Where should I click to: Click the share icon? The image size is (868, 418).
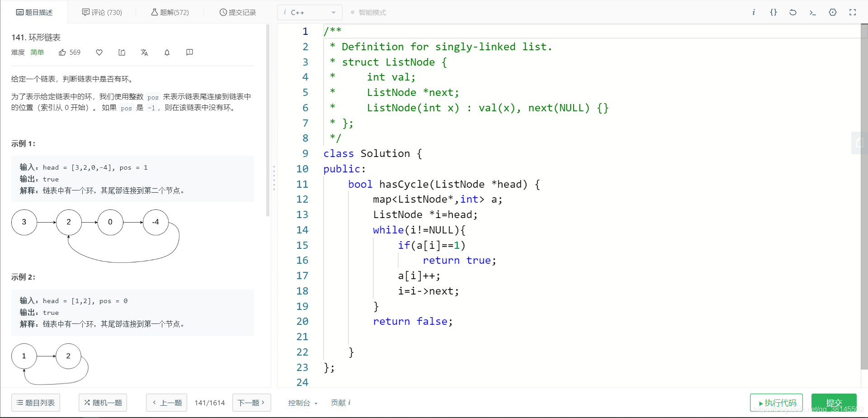click(x=122, y=52)
